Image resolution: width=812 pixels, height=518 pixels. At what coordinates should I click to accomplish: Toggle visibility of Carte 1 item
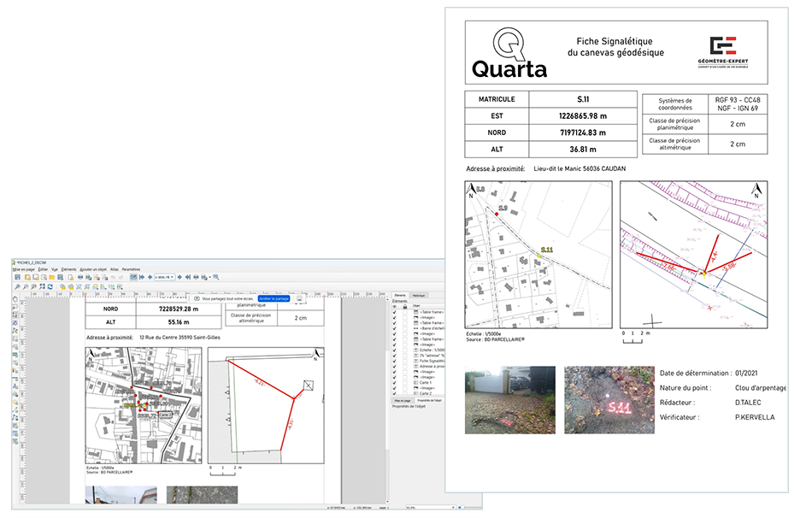coord(395,383)
